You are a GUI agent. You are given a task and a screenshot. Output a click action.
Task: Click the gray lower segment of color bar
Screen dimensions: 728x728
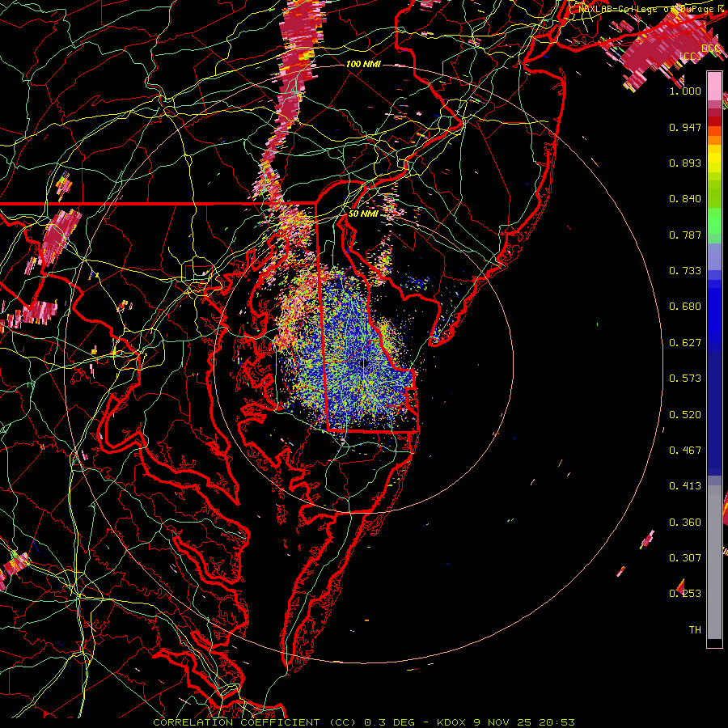pyautogui.click(x=714, y=562)
